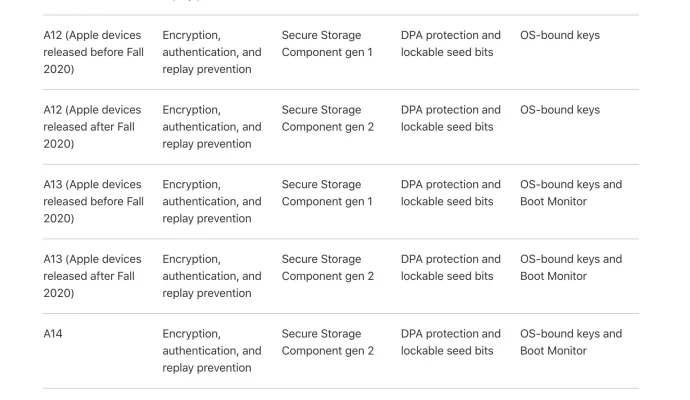
Task: Select the 'A13 released before Fall 2020' cell
Action: [x=94, y=202]
